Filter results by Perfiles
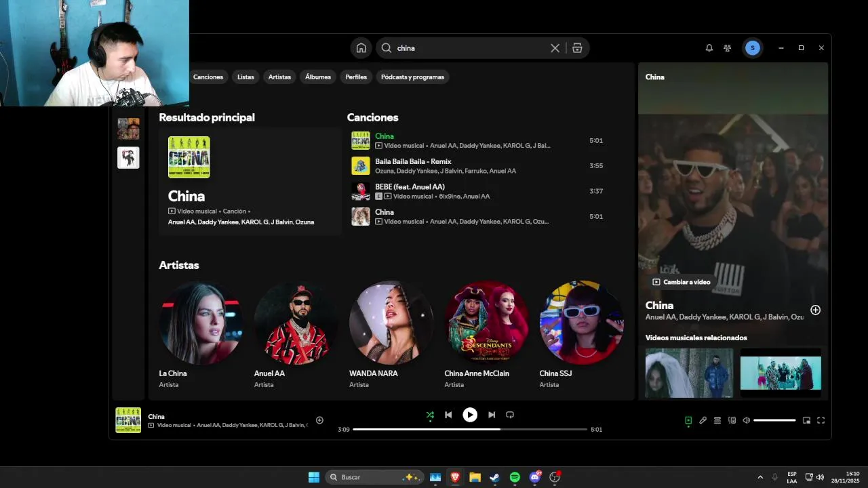Viewport: 868px width, 488px height. pos(356,77)
